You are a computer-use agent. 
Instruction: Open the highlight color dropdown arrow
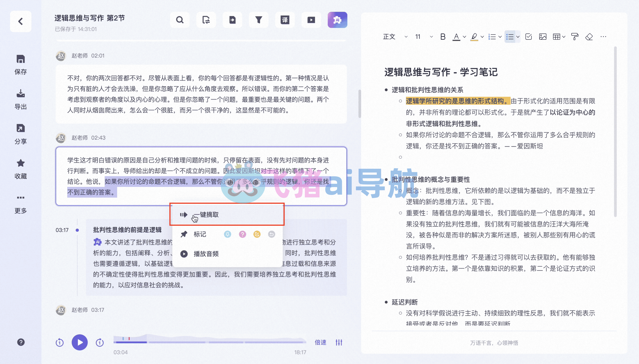(482, 37)
